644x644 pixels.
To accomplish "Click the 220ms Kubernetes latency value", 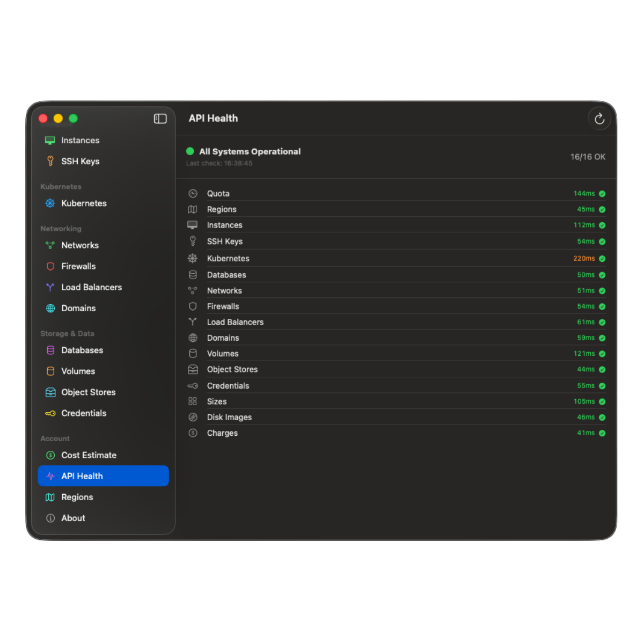I will pyautogui.click(x=584, y=258).
